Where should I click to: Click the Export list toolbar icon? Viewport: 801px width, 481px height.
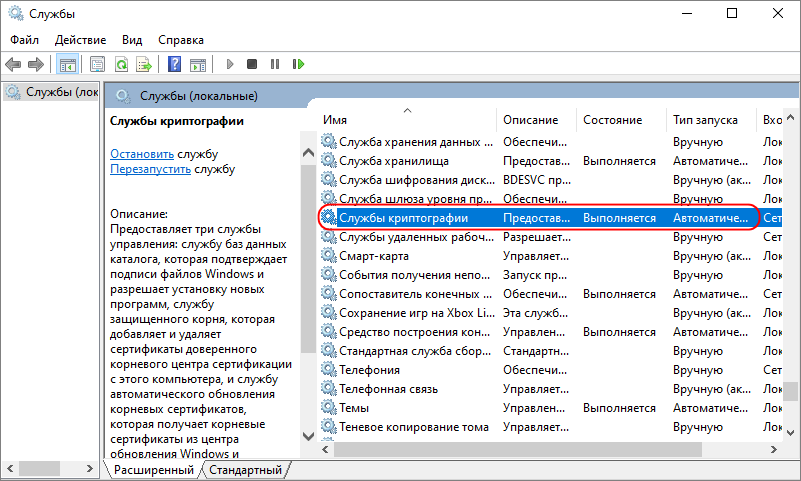[x=144, y=64]
